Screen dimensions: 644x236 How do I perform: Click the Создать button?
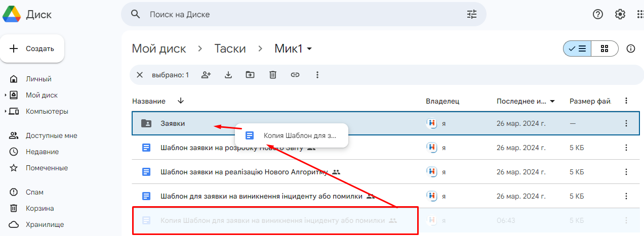[32, 49]
